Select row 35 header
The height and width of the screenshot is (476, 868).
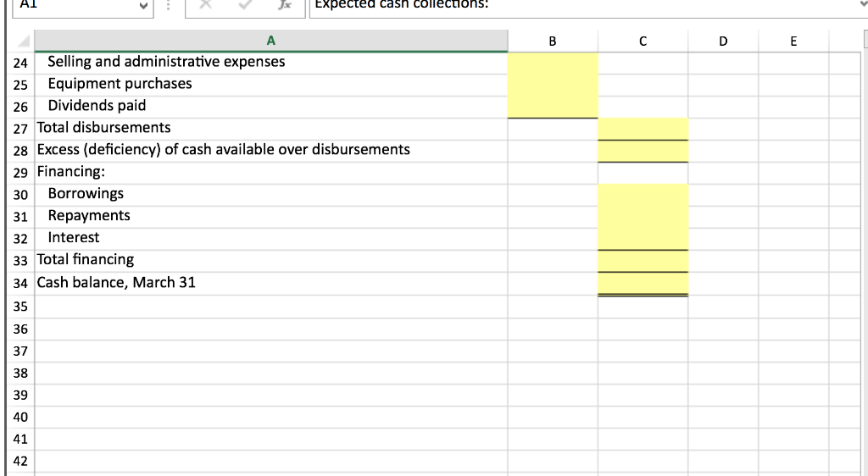click(21, 307)
